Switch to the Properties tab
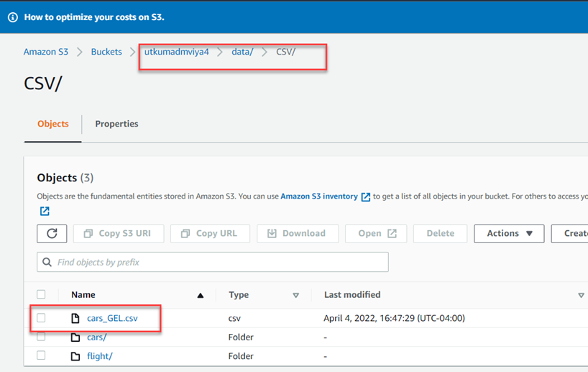 tap(116, 124)
